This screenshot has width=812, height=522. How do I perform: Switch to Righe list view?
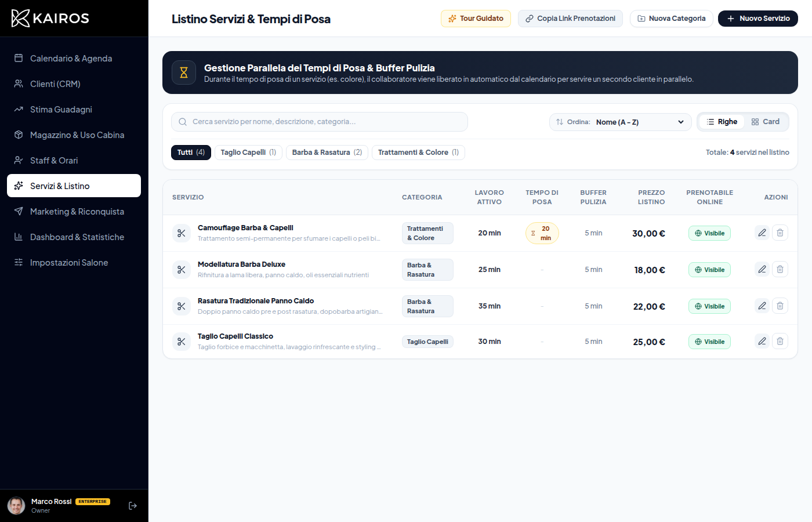coord(722,122)
